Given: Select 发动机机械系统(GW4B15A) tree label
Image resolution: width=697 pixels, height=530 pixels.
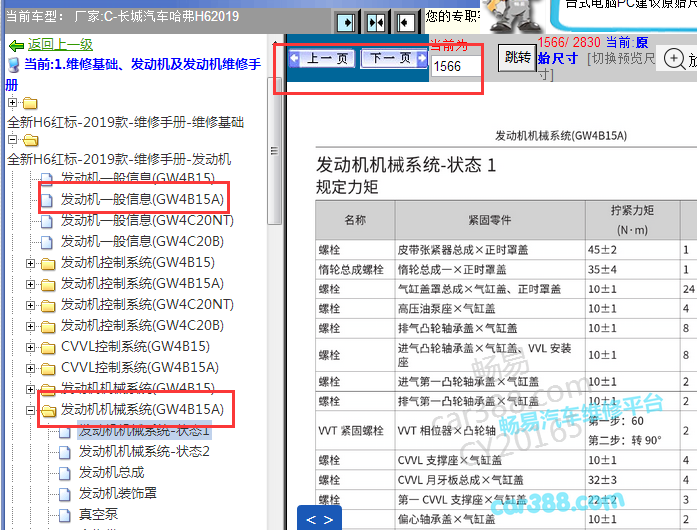Looking at the screenshot, I should point(142,409).
